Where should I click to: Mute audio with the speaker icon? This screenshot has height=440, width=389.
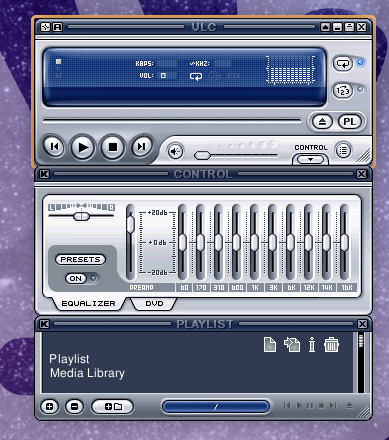pos(175,152)
